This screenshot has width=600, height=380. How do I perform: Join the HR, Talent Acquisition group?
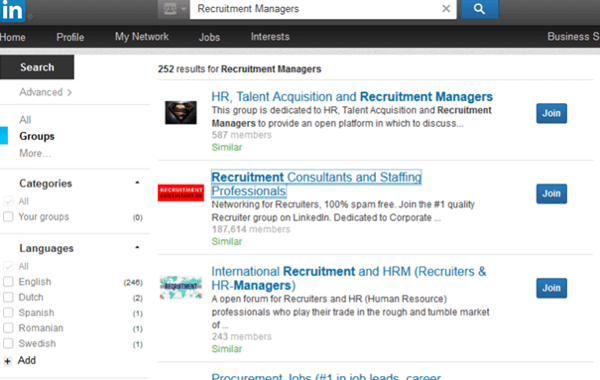coord(551,113)
